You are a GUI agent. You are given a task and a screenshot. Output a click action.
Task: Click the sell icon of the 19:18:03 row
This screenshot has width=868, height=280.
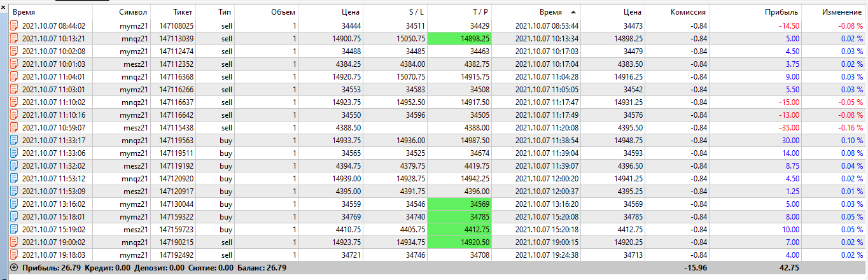tap(14, 255)
